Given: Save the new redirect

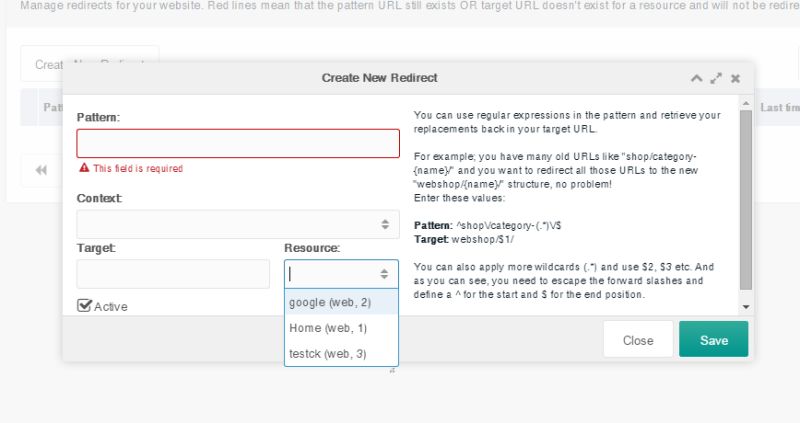Looking at the screenshot, I should [x=713, y=340].
